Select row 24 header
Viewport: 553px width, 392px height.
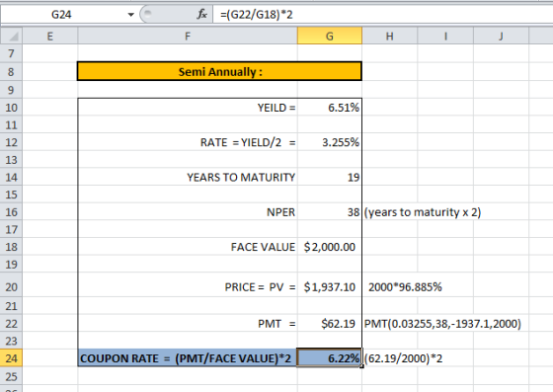point(11,358)
